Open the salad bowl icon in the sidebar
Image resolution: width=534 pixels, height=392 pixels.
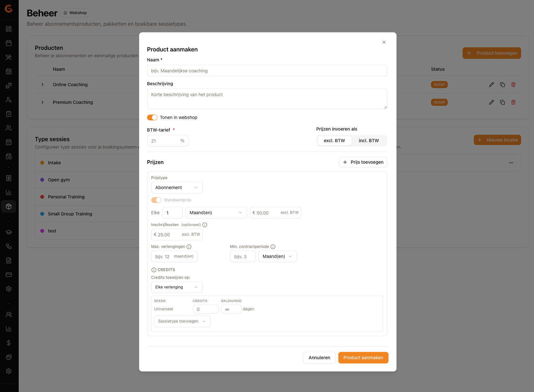(x=9, y=357)
